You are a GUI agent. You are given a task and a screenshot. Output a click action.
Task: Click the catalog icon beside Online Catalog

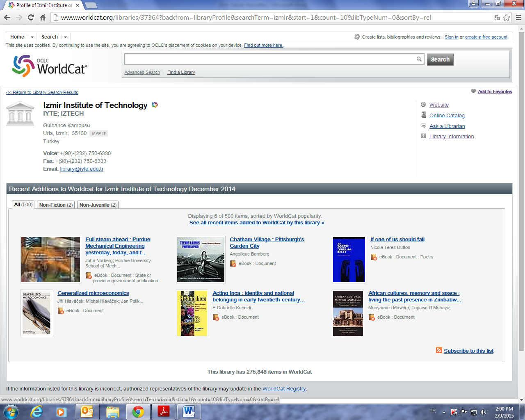[x=423, y=115]
